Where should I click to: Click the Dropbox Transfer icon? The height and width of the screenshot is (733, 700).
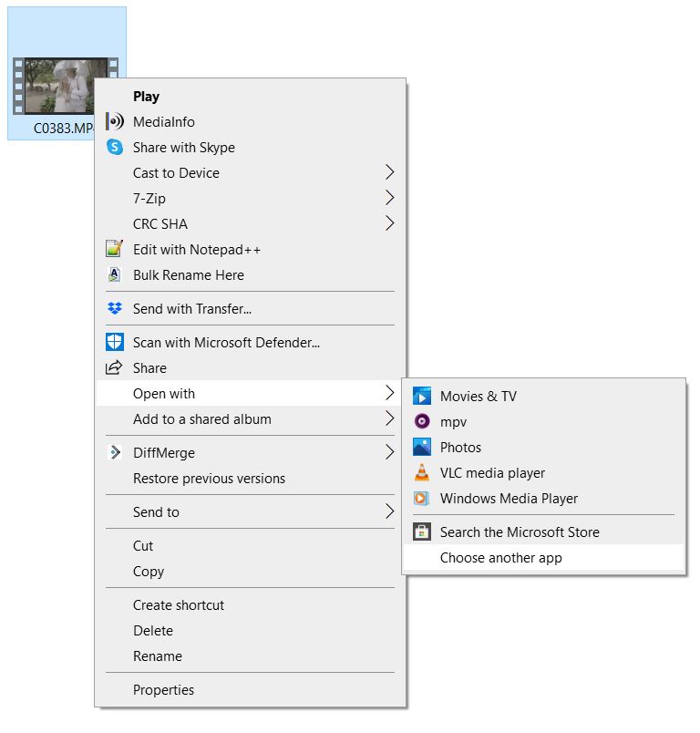(115, 308)
